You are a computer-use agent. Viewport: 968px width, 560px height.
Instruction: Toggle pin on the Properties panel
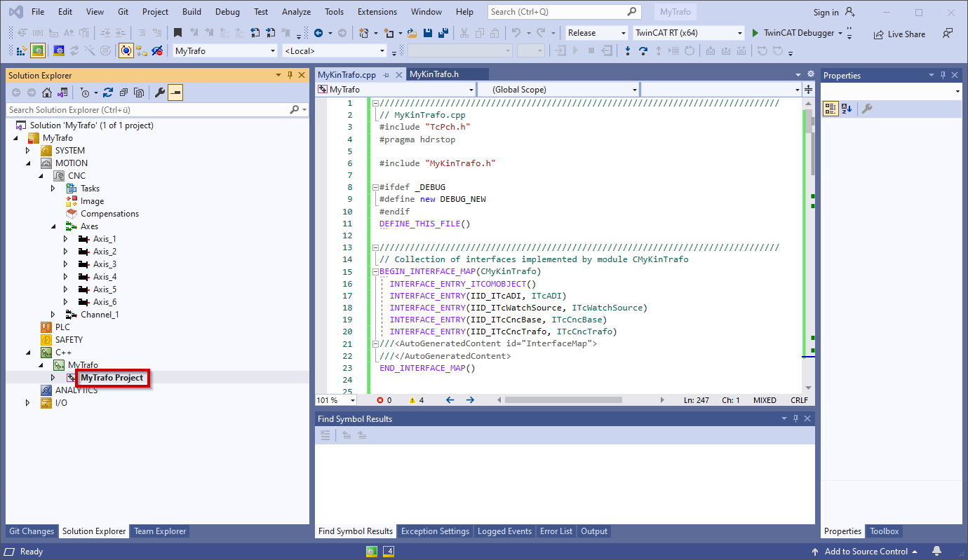point(943,75)
